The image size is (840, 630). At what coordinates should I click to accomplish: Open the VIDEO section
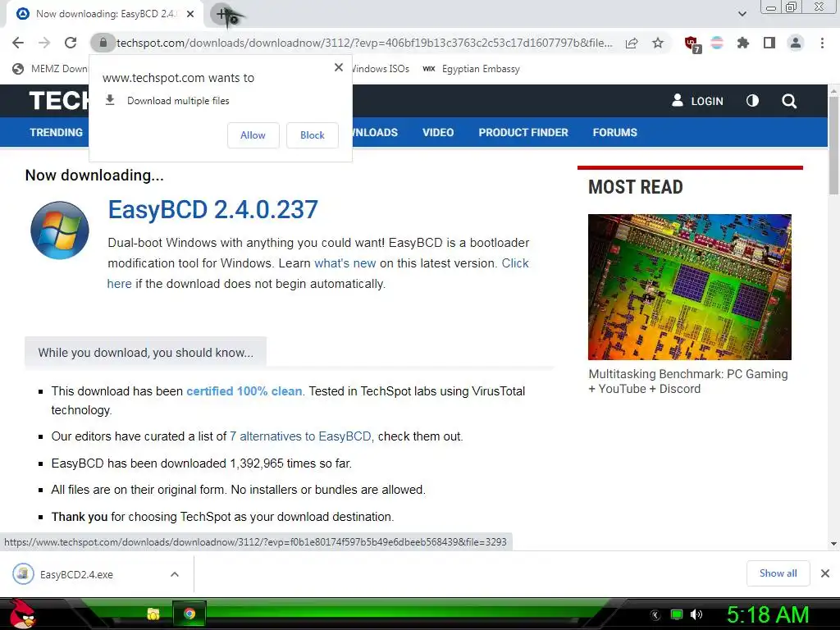(x=438, y=132)
